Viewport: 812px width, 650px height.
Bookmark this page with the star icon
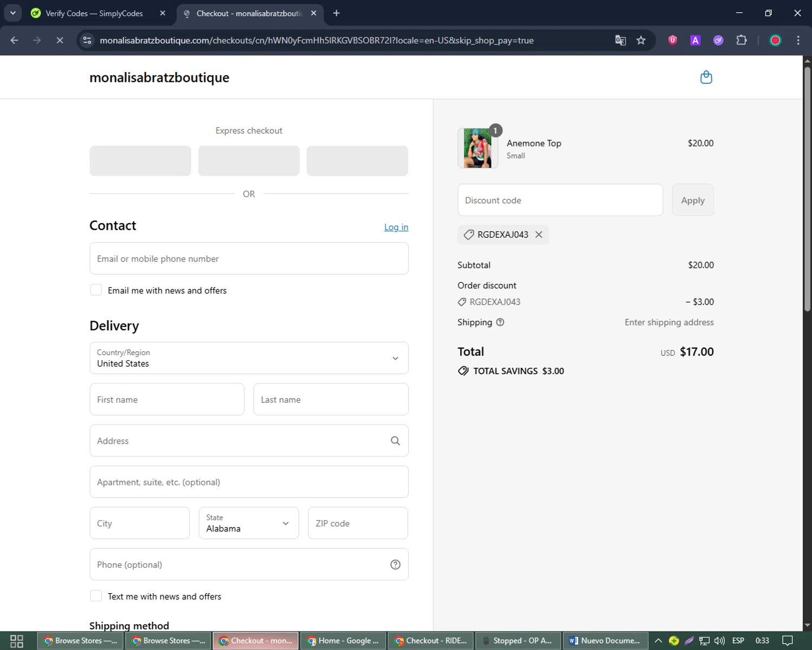[641, 40]
